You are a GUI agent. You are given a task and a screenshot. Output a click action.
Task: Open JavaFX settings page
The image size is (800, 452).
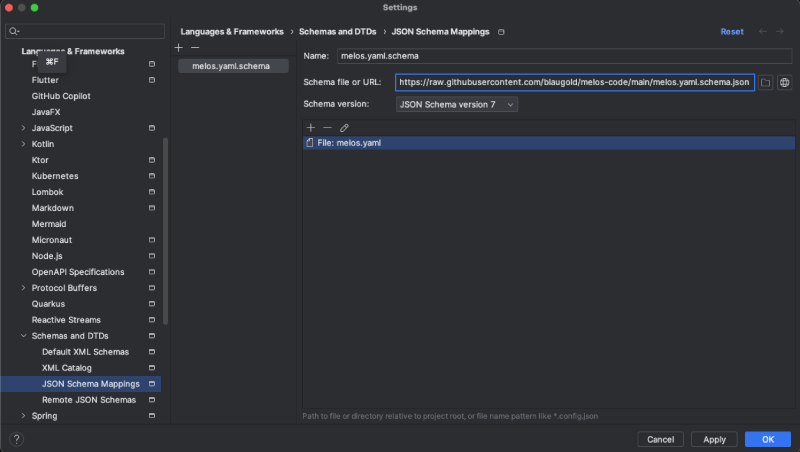click(46, 112)
